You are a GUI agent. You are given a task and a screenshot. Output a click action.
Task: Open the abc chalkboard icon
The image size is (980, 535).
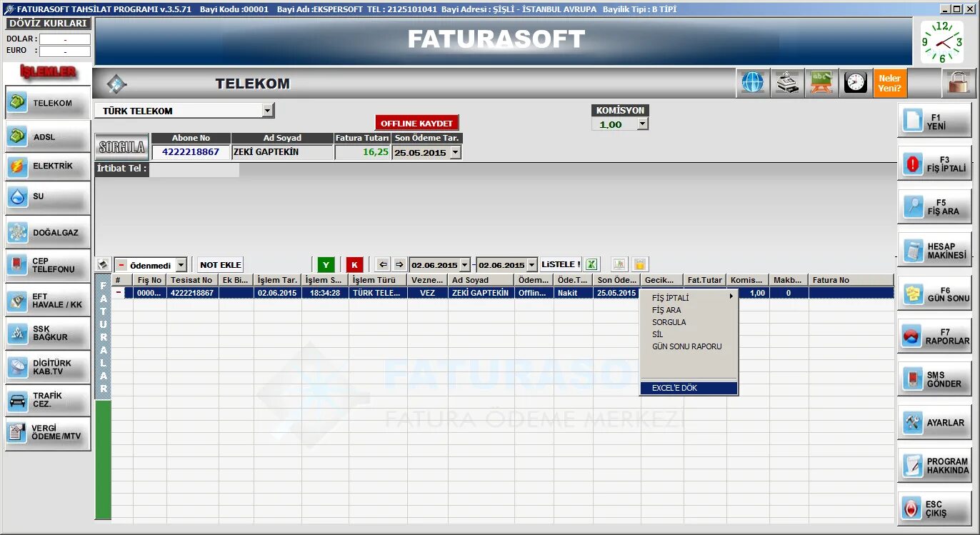coord(821,83)
